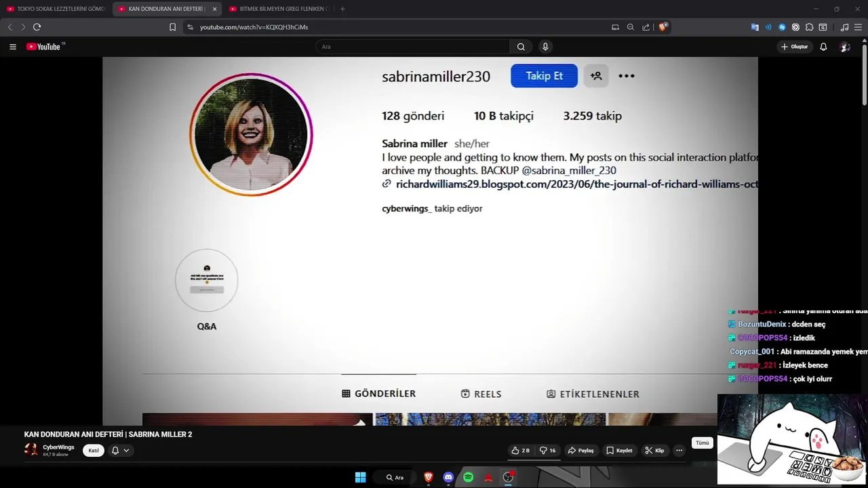Close the KAN DONDURAN ANI DEFTERİ tab
The image size is (868, 488).
pos(214,9)
